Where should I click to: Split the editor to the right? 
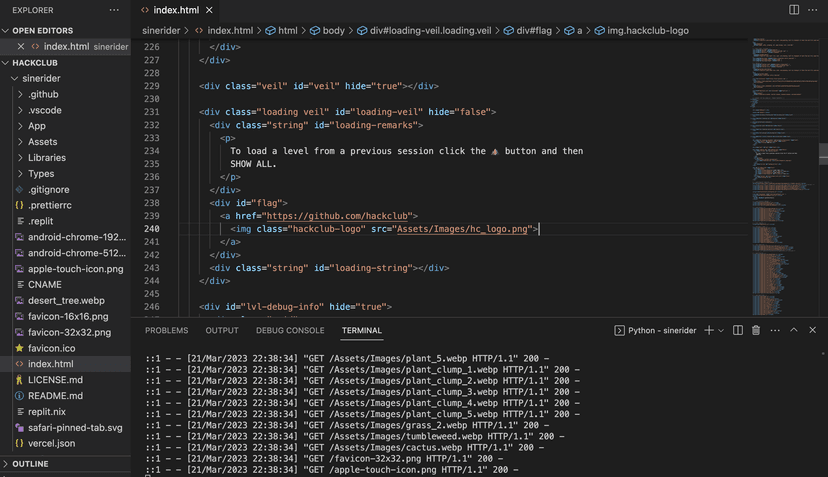pos(794,10)
